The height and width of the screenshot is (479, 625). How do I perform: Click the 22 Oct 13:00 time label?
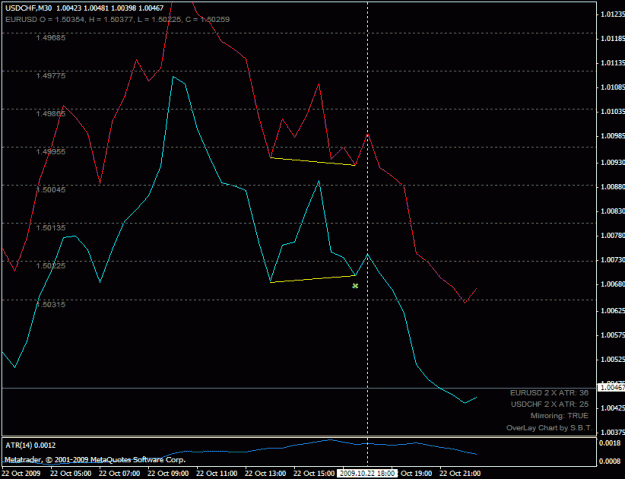point(265,473)
